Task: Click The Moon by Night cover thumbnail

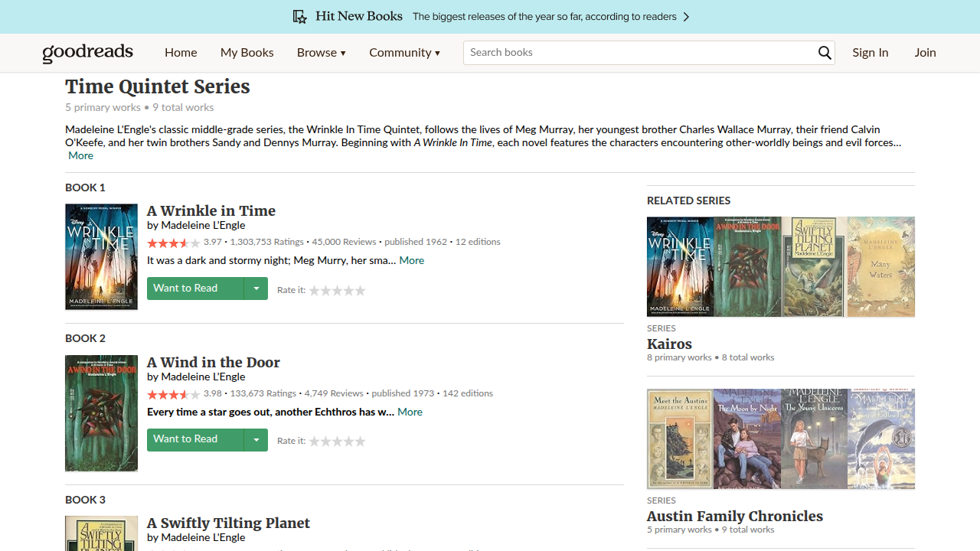Action: click(747, 439)
